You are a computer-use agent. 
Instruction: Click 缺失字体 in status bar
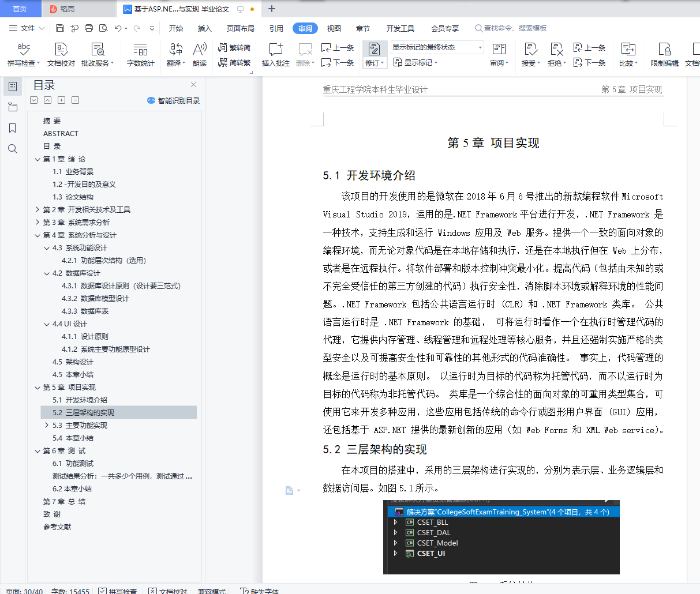pos(260,591)
